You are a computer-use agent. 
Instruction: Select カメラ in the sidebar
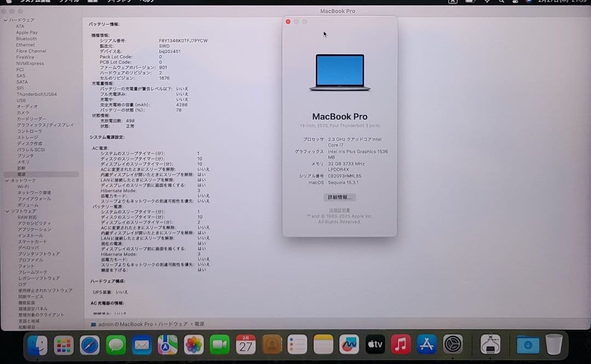23,113
